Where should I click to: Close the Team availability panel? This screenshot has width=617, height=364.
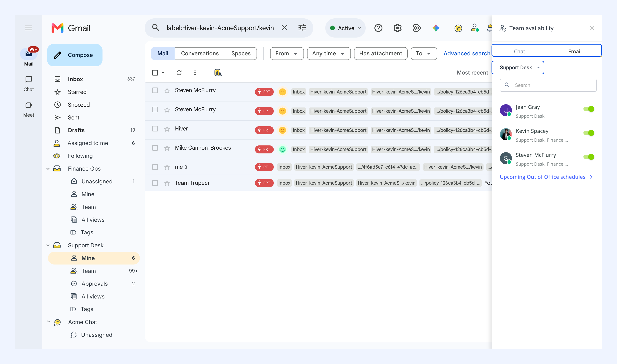[x=592, y=28]
